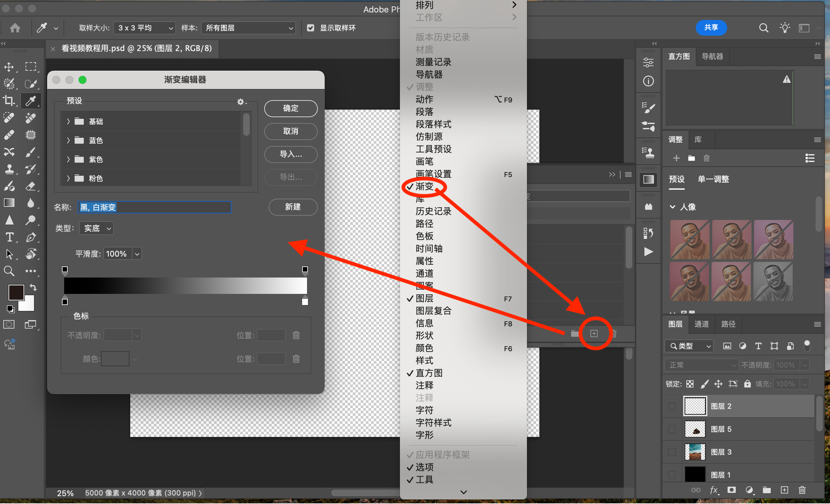Toggle visibility of Layer 3

pos(672,452)
